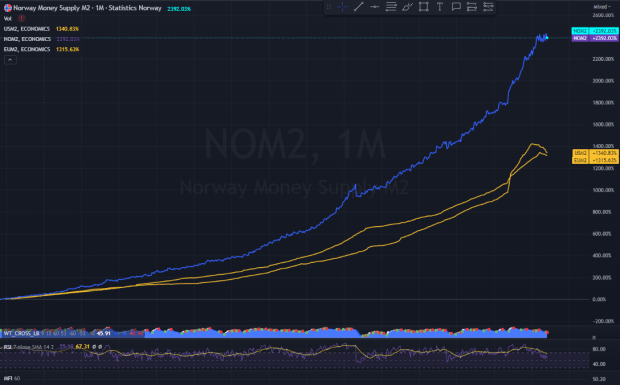The width and height of the screenshot is (620, 385).
Task: Click the MFI indicator label
Action: coord(8,379)
